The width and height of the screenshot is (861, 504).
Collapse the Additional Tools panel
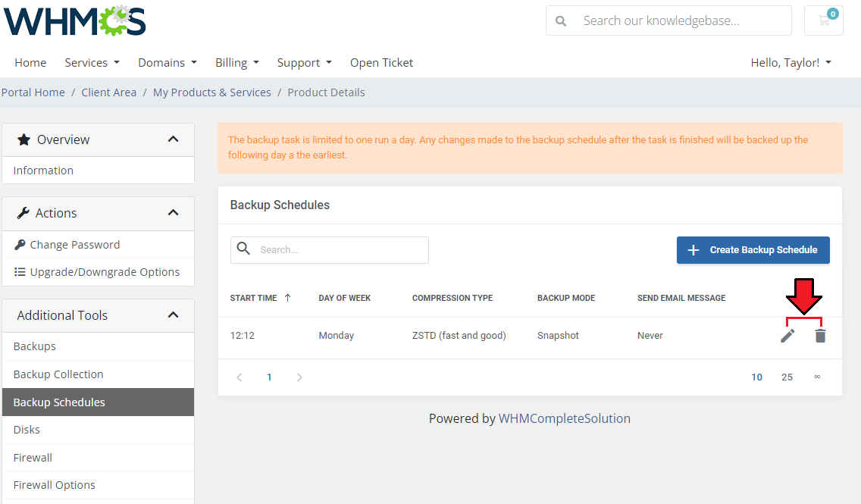coord(173,315)
